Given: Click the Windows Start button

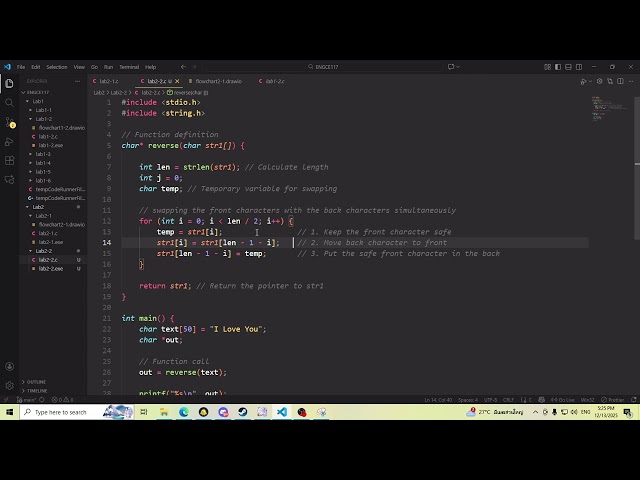Looking at the screenshot, I should click(x=9, y=412).
